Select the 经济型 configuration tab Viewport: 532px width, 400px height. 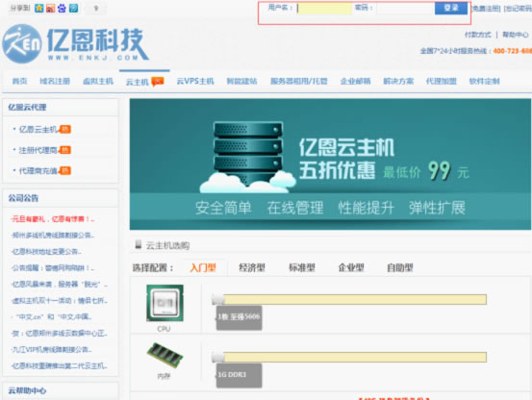click(x=252, y=268)
